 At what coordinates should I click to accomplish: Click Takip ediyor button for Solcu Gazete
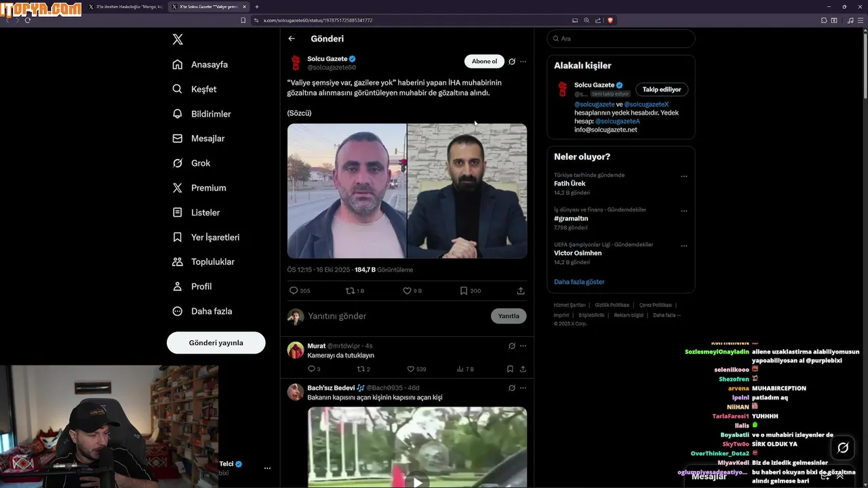click(662, 89)
